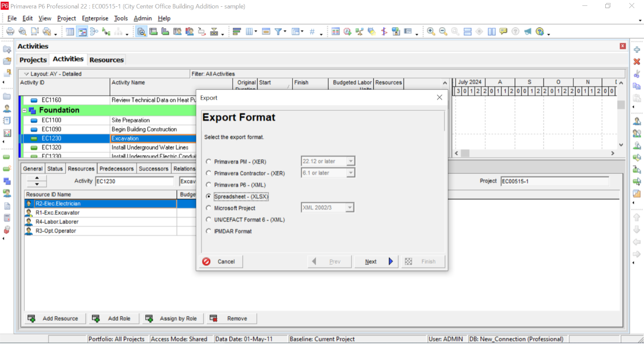
Task: Show the Activity Table view icon
Action: [70, 32]
